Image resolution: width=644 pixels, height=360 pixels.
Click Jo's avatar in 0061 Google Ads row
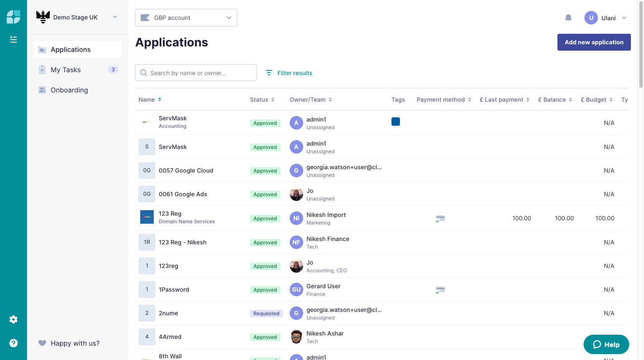point(296,194)
